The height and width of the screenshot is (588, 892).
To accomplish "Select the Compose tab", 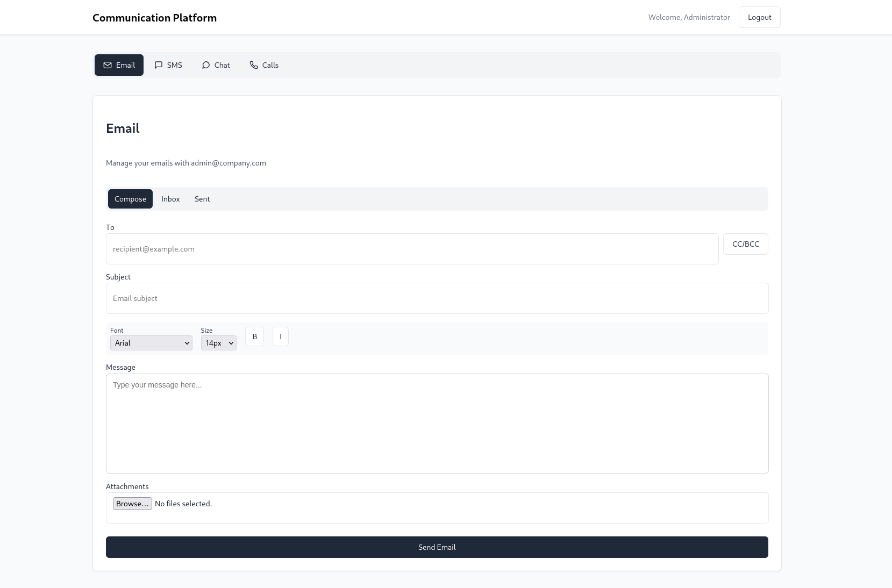I will coord(130,199).
